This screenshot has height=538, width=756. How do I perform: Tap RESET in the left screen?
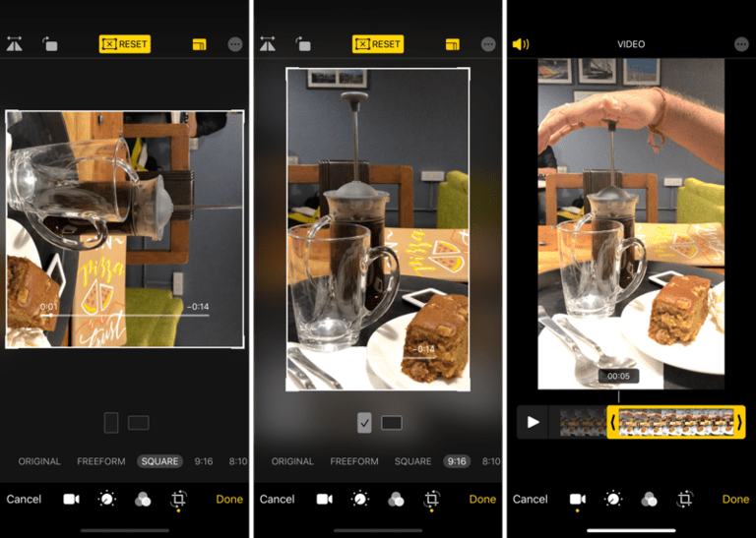125,44
